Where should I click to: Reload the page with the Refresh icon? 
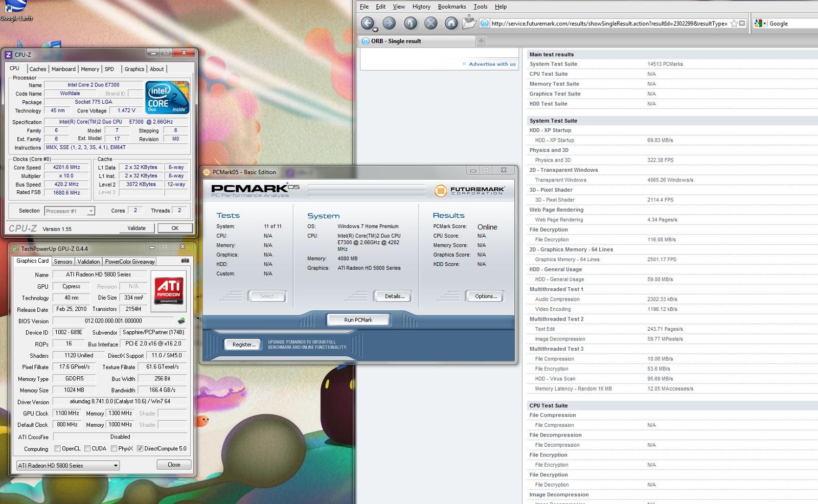coord(410,23)
